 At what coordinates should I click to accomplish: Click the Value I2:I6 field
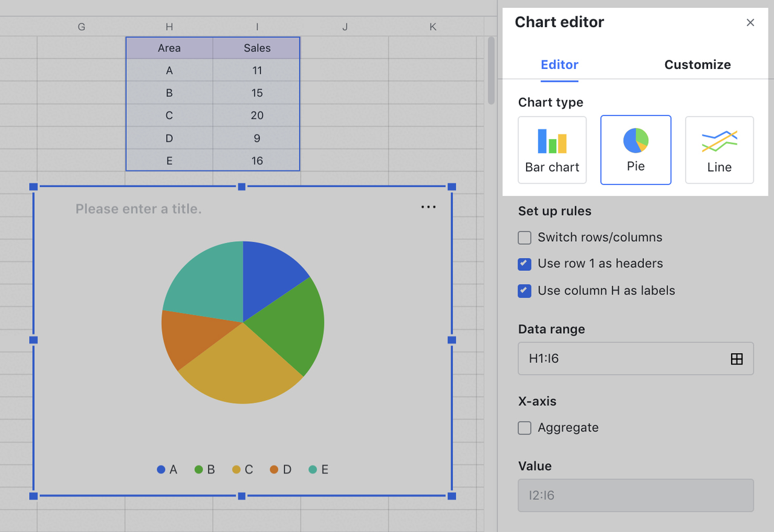pyautogui.click(x=636, y=496)
